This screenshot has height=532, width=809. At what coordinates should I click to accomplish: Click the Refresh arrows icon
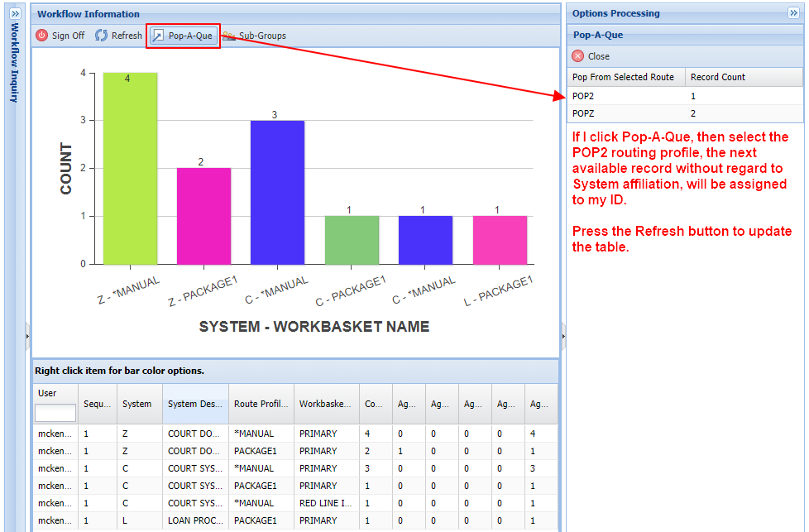(x=101, y=35)
